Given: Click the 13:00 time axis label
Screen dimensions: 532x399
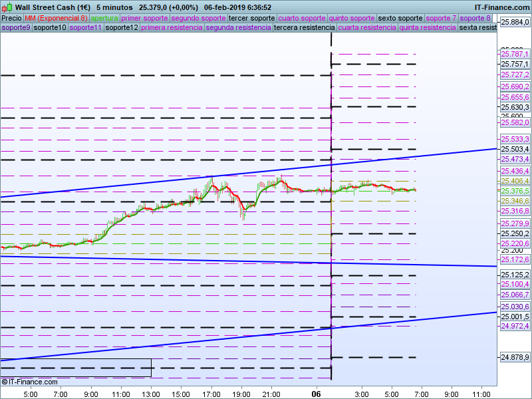Looking at the screenshot, I should (x=151, y=394).
